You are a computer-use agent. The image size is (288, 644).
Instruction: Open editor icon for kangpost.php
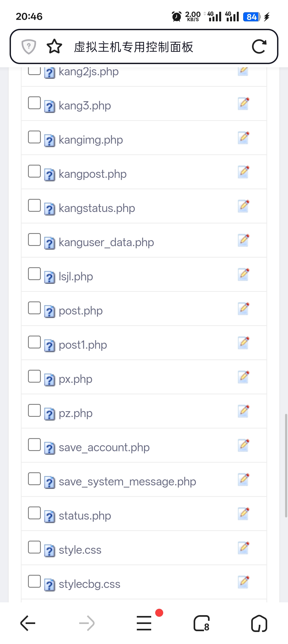click(x=243, y=172)
